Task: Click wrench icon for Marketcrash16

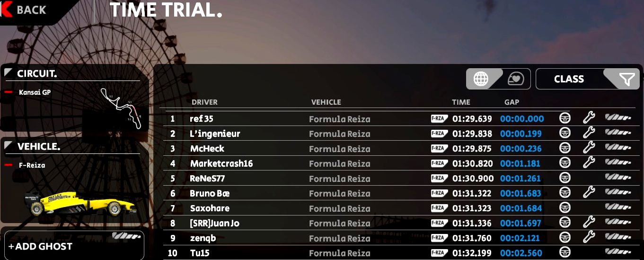Action: (x=589, y=163)
